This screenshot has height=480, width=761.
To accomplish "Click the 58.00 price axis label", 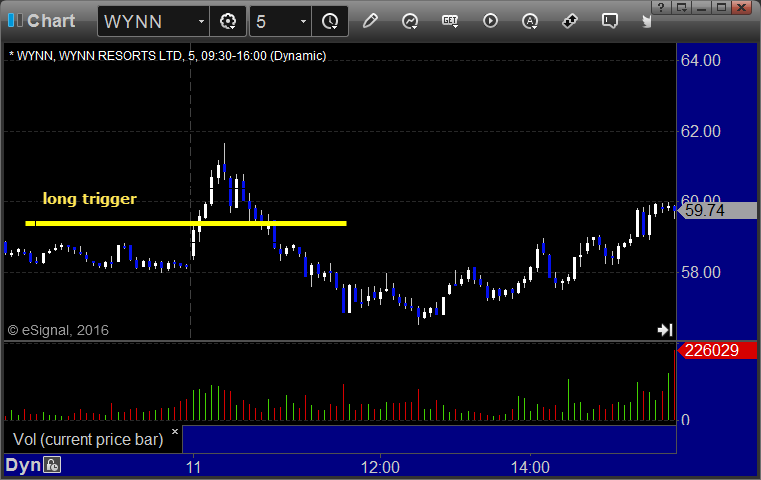I will tap(700, 272).
